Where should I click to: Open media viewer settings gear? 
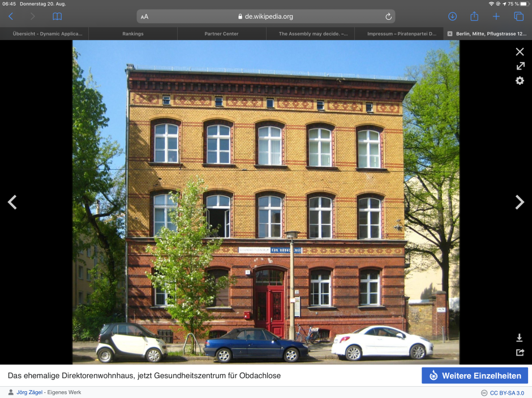coord(520,81)
